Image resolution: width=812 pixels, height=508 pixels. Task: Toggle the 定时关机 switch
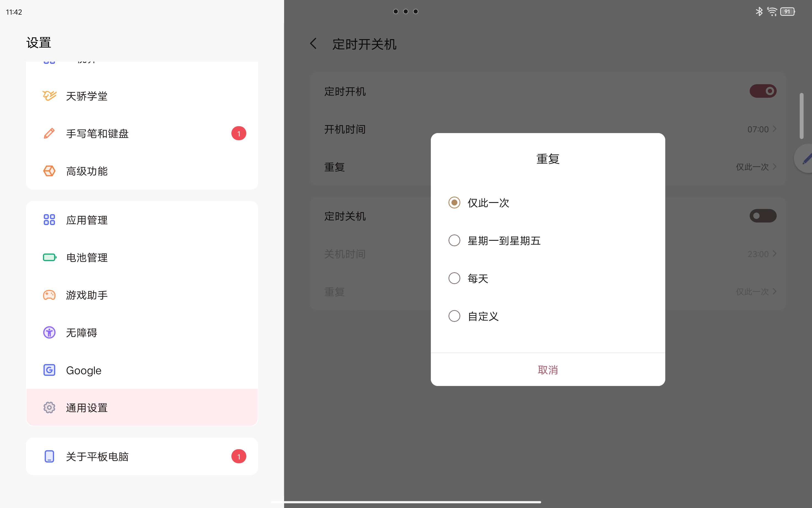click(x=763, y=216)
